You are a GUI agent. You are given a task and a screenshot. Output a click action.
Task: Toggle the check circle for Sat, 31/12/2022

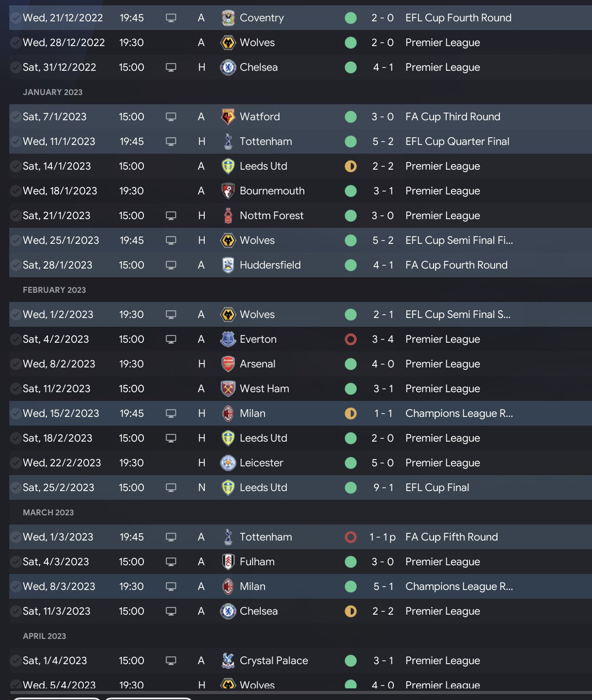coord(16,67)
